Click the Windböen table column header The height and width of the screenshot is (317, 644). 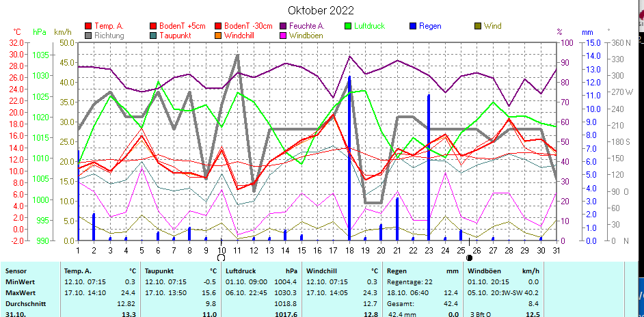tap(483, 271)
